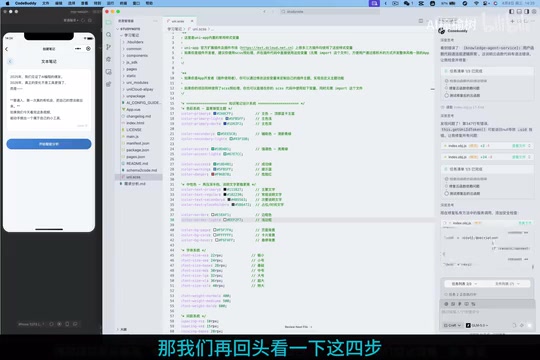This screenshot has width=540, height=360.
Task: Click the mini program close circle icon
Action: [x=89, y=49]
